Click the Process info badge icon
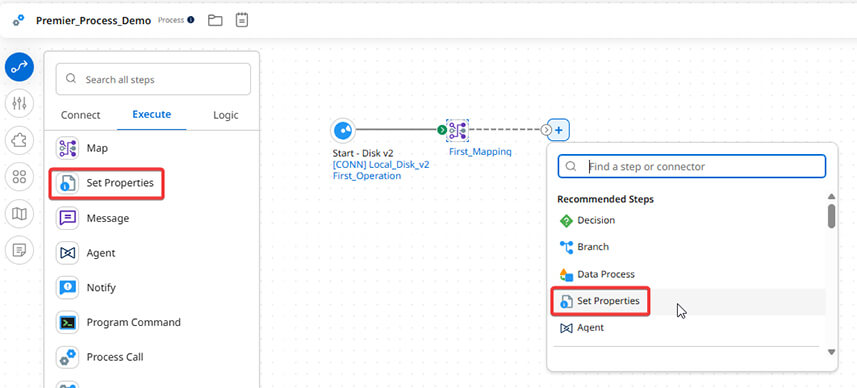 [191, 20]
